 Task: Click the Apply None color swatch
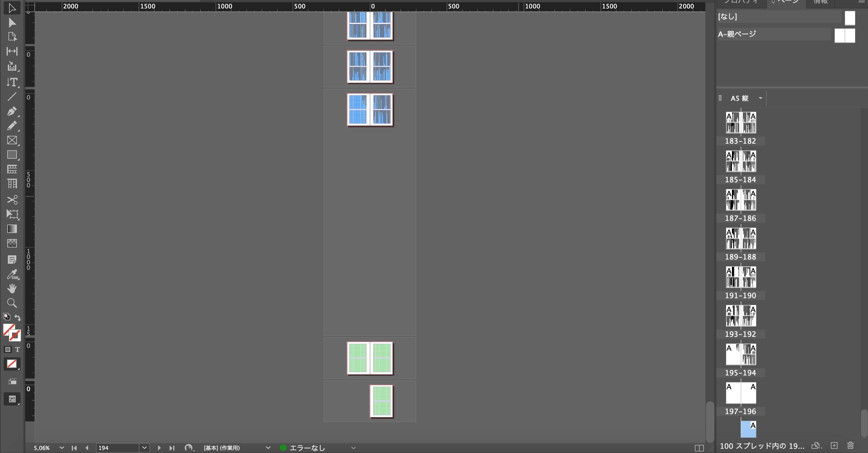[12, 364]
